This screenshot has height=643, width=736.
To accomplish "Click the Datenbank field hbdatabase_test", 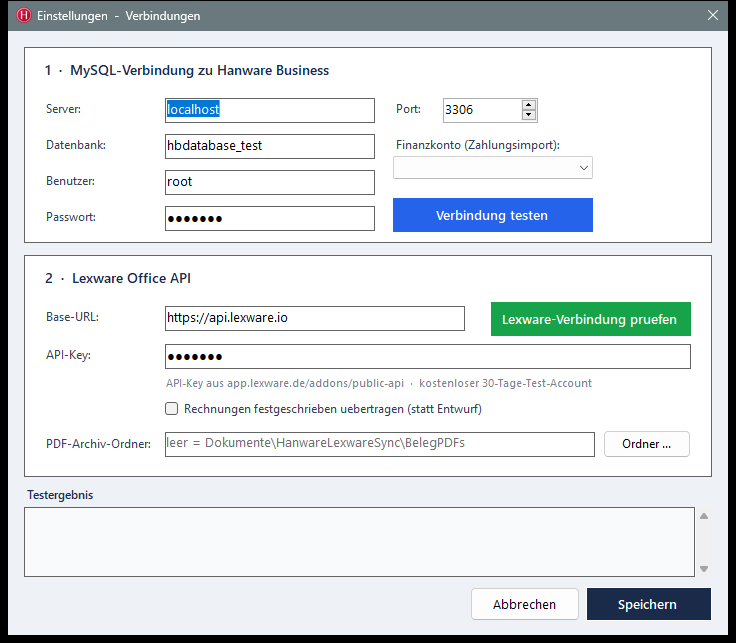I will (269, 146).
